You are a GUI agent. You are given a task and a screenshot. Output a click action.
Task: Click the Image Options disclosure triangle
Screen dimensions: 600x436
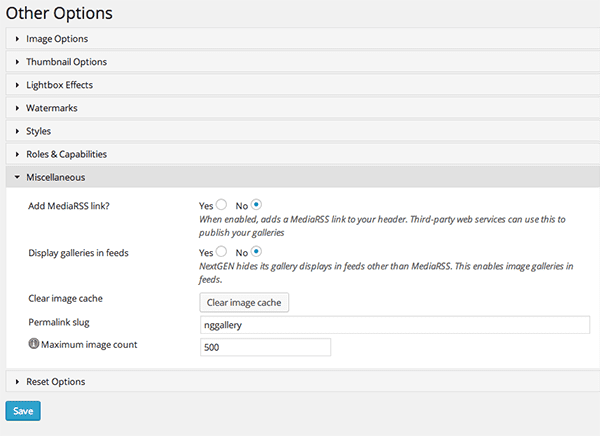click(x=17, y=39)
